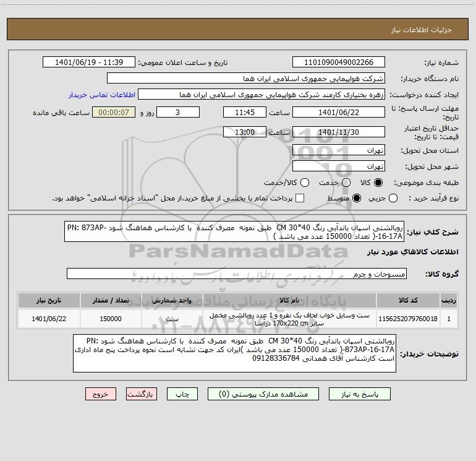Screen dimensions: 476x461
Task: Click the چاپ print button
Action: 182,394
